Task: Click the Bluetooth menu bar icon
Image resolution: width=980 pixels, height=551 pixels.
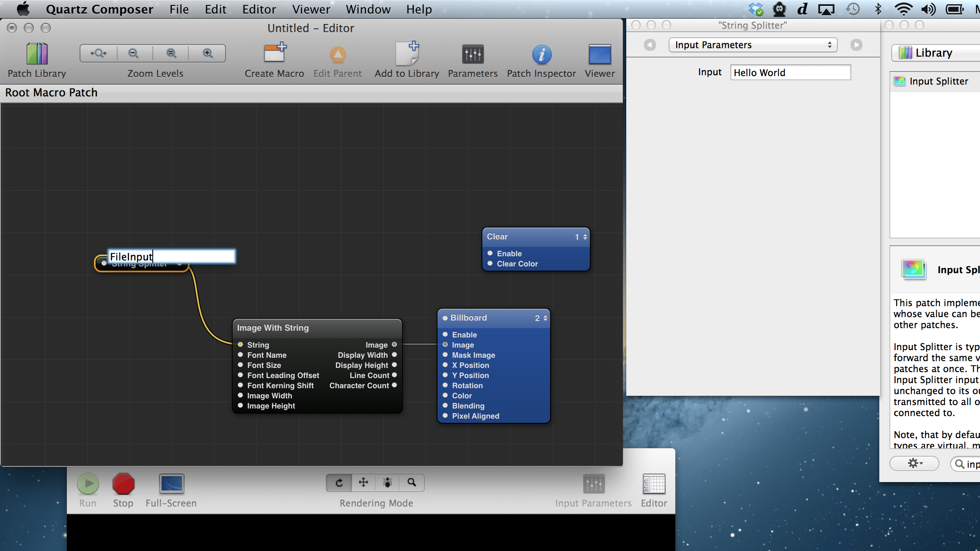Action: pyautogui.click(x=878, y=9)
